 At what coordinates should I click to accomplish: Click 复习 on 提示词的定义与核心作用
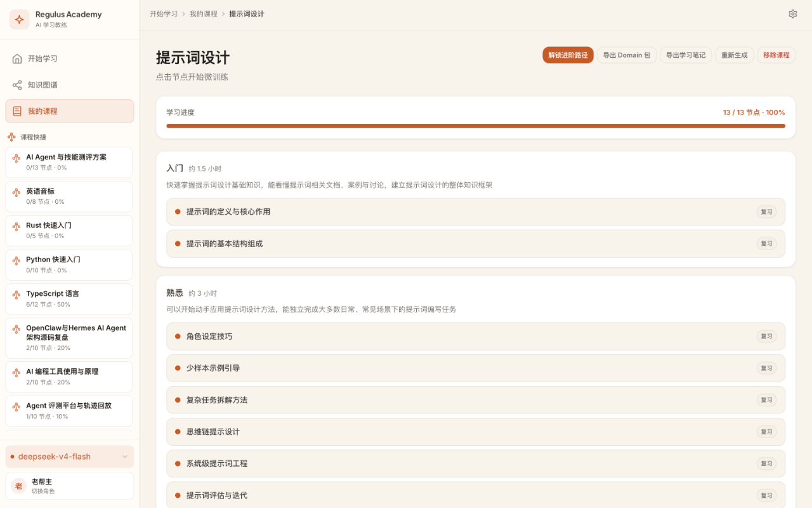click(767, 212)
